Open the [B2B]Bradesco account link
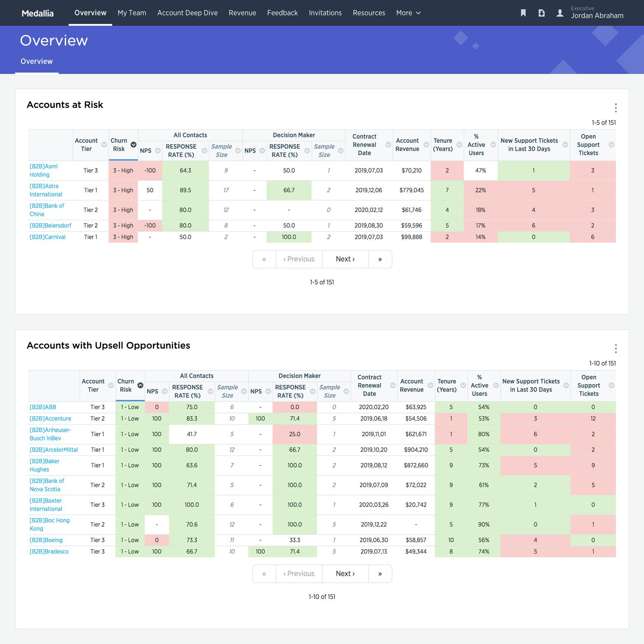This screenshot has height=644, width=644. coord(49,552)
